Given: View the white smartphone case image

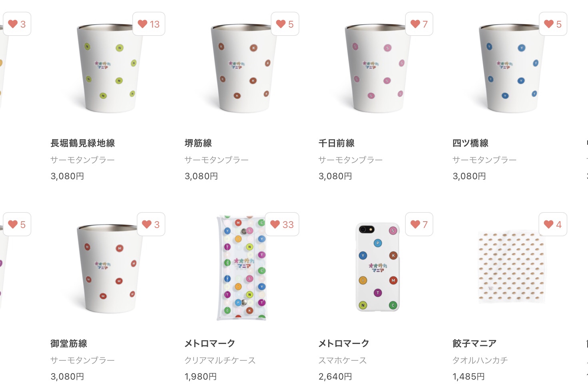Looking at the screenshot, I should coord(378,267).
